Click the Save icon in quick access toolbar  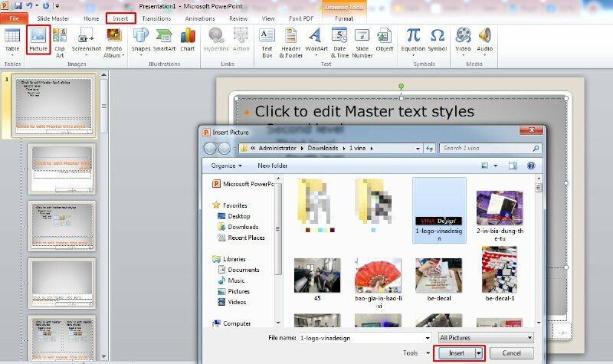pos(18,6)
